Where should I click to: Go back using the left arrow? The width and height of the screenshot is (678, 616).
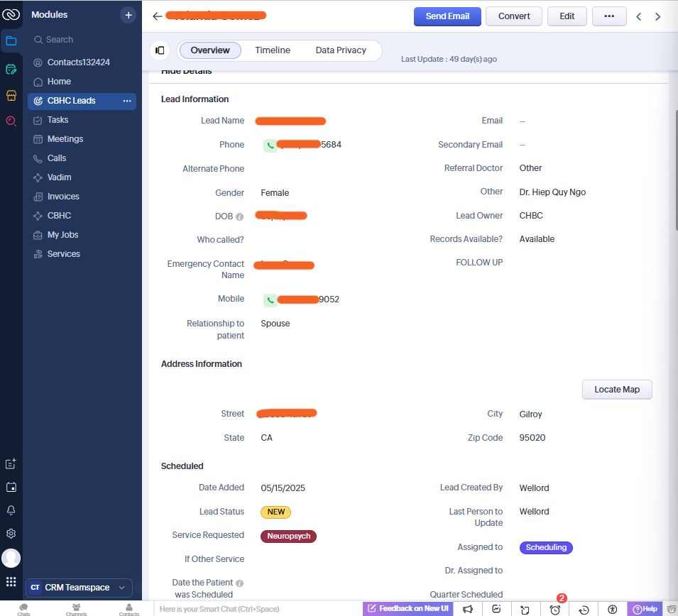click(x=158, y=16)
